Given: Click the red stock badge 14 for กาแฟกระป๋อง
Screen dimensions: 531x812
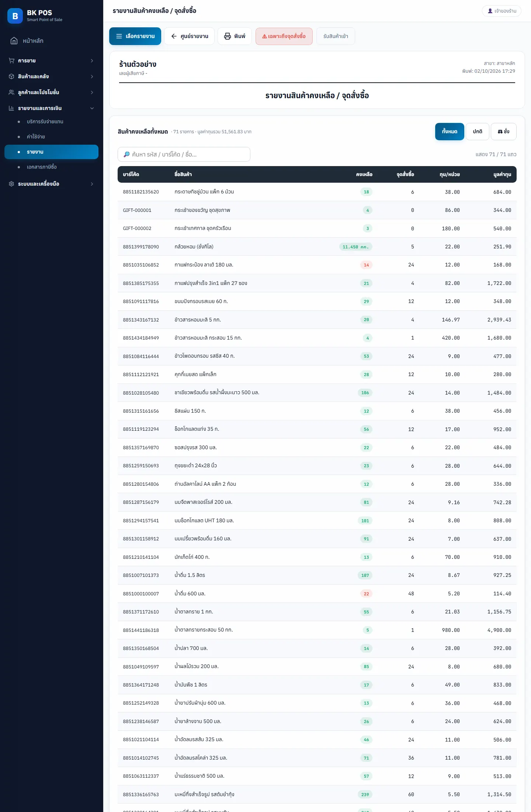Looking at the screenshot, I should 366,265.
